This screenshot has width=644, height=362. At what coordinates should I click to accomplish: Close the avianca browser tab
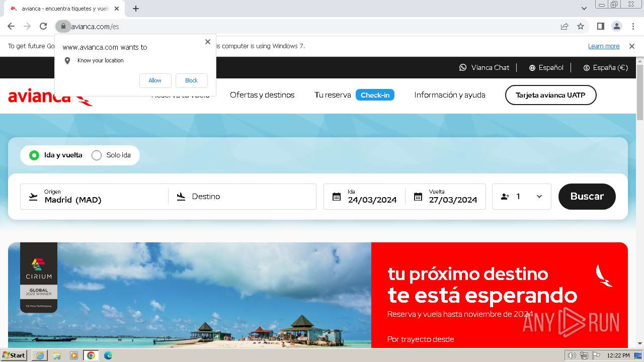(117, 9)
